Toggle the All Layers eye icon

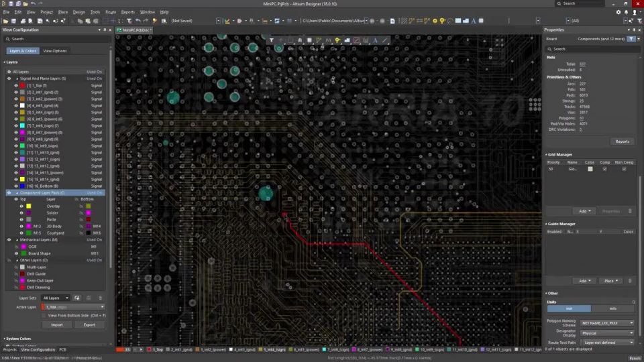point(9,72)
